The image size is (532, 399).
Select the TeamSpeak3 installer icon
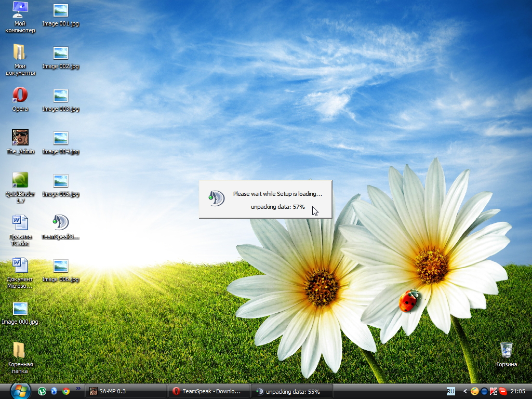[60, 227]
